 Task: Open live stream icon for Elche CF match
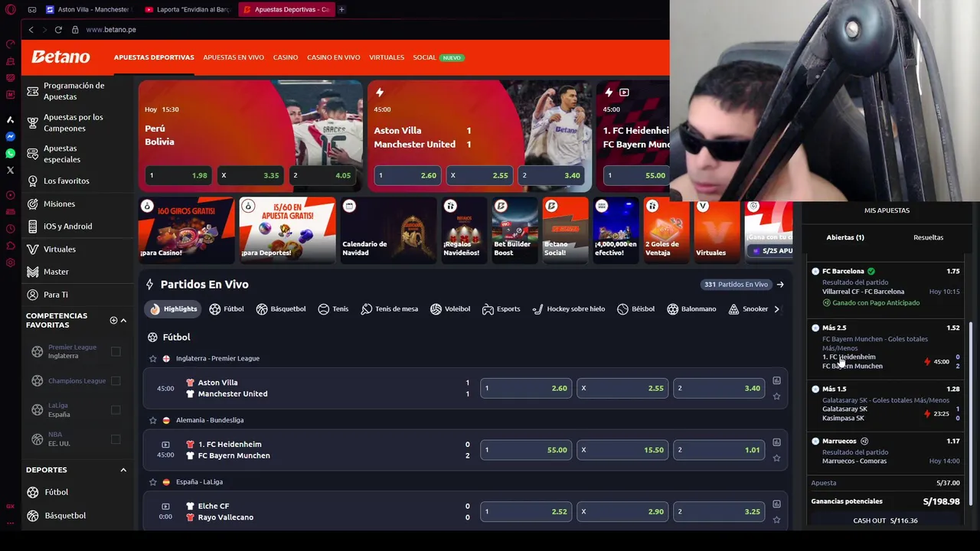[x=165, y=506]
